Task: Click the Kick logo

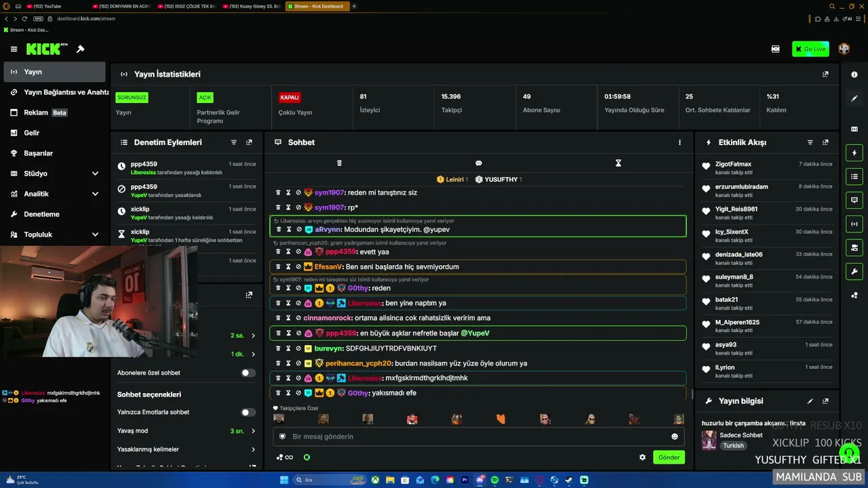Action: click(x=47, y=49)
